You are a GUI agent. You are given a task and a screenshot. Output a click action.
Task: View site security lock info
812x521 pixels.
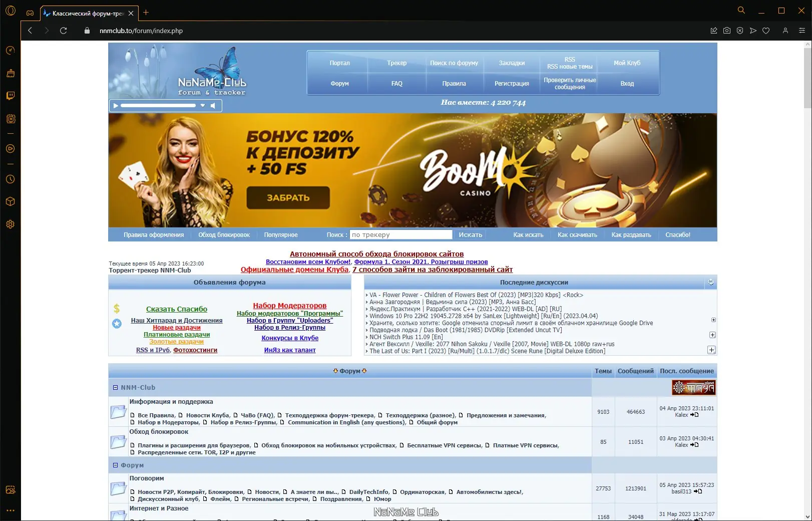point(87,31)
